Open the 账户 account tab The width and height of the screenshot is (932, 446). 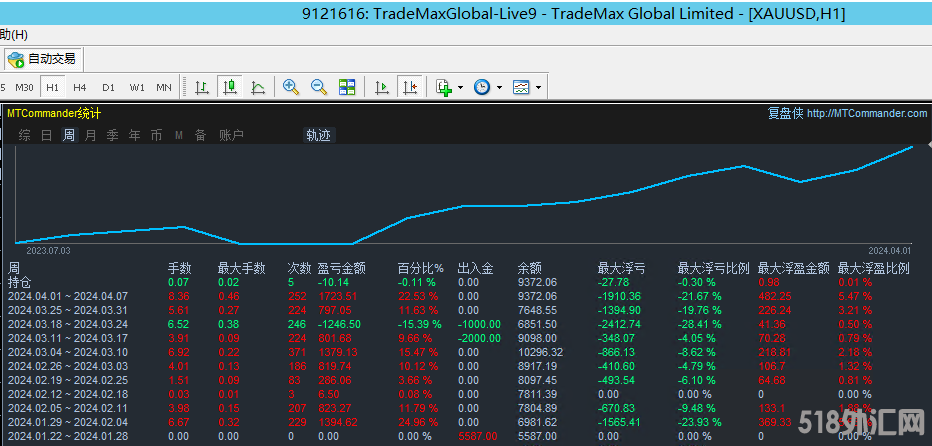[x=231, y=136]
